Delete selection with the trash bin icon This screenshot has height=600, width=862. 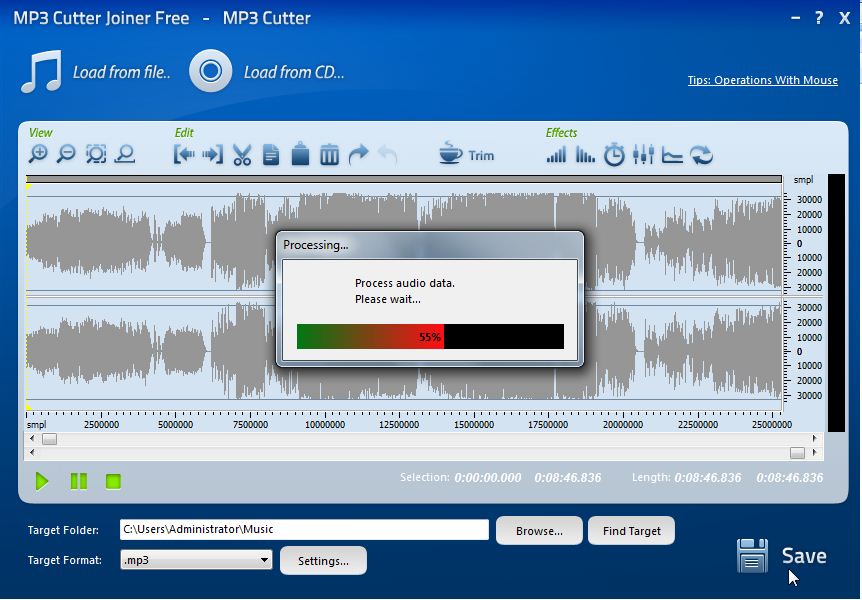click(329, 155)
